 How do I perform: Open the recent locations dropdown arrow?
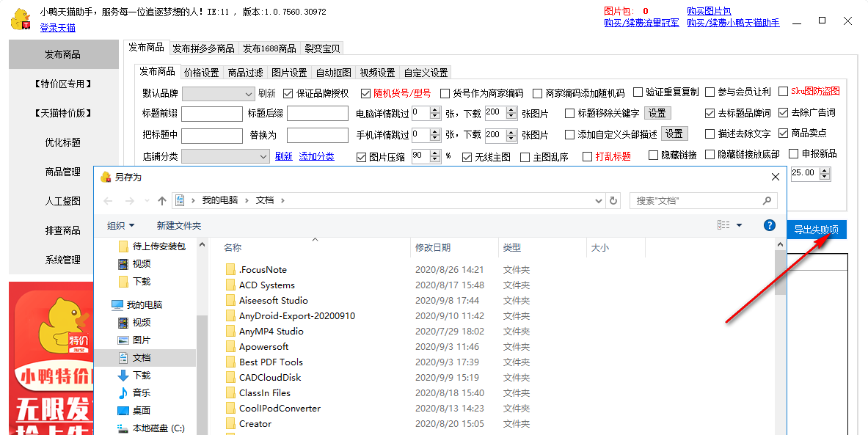coord(147,201)
